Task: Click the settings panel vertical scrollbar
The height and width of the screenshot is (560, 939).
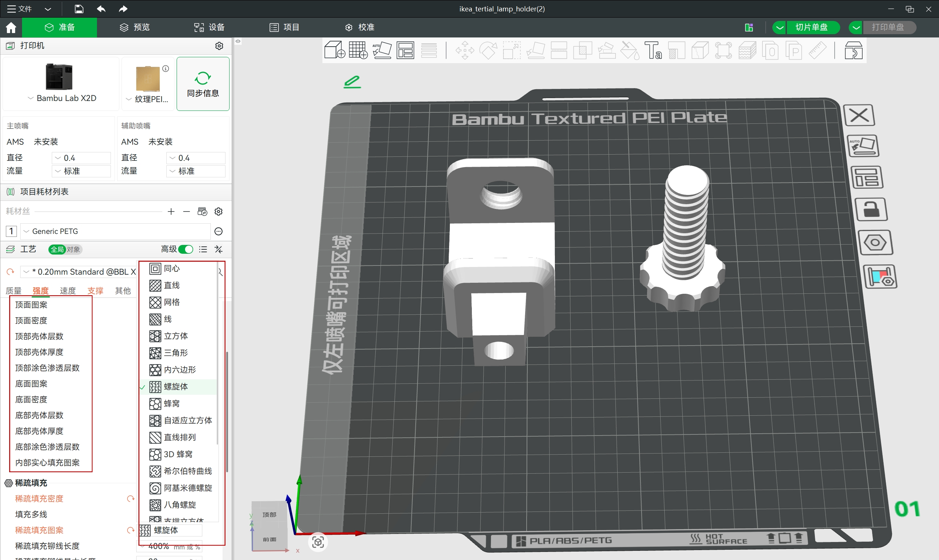Action: pos(227,412)
